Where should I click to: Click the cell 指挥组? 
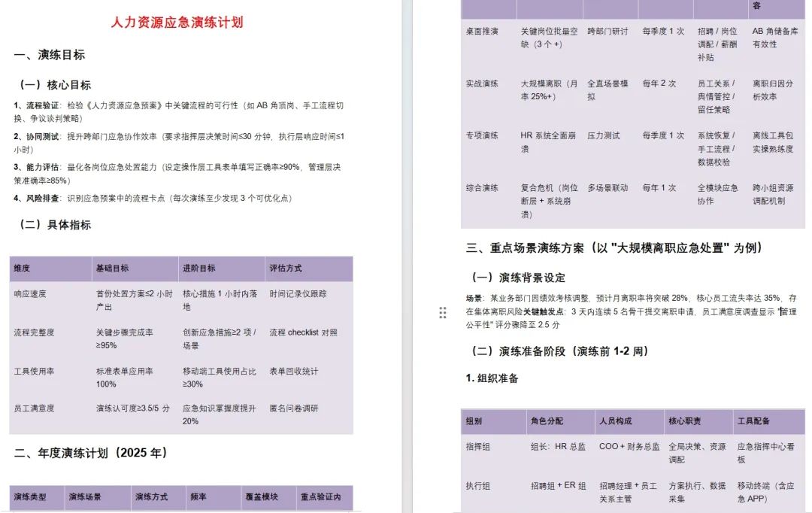pyautogui.click(x=478, y=447)
